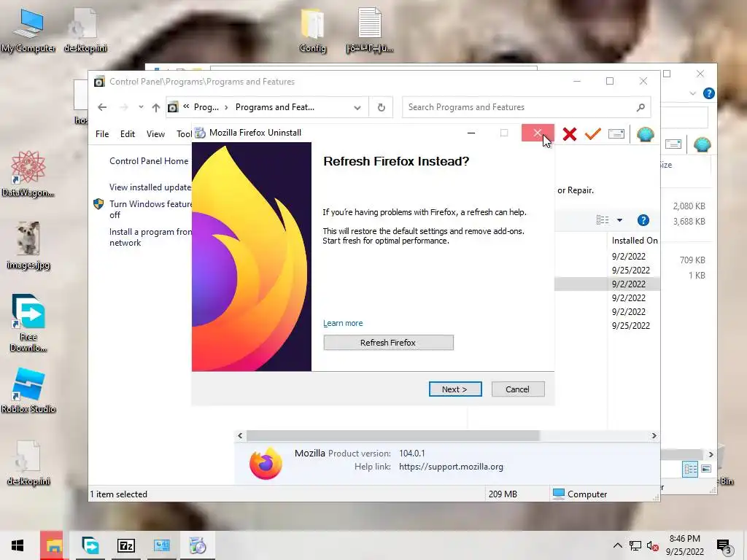Click the shell icon in the background window
Image resolution: width=747 pixels, height=560 pixels.
tap(703, 144)
